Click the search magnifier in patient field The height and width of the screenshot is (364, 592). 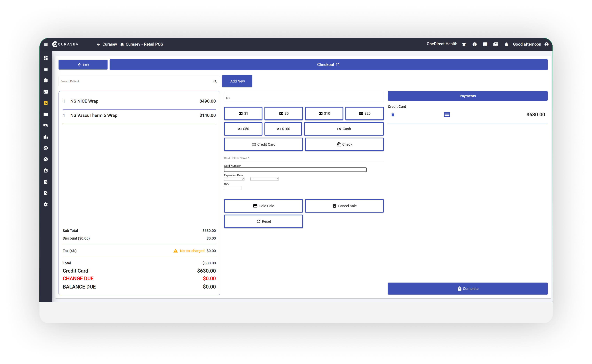coord(215,81)
